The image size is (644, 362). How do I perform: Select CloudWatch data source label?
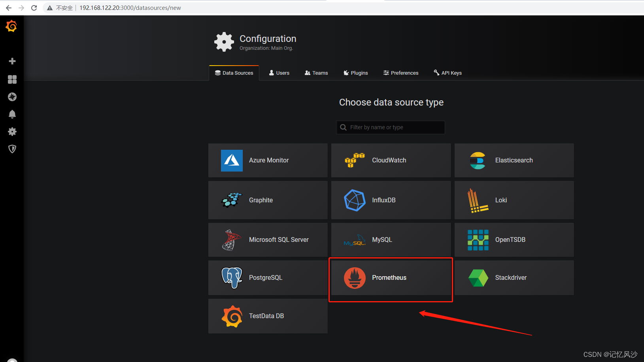(389, 160)
